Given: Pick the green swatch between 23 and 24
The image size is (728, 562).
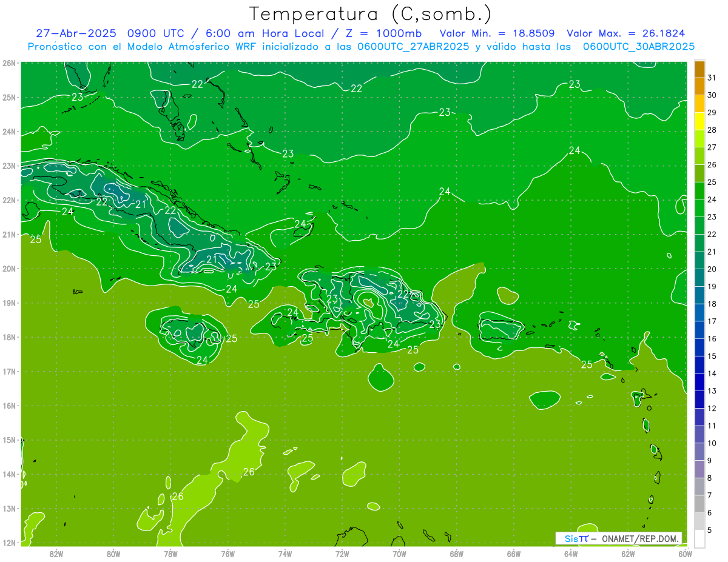Looking at the screenshot, I should [x=699, y=208].
